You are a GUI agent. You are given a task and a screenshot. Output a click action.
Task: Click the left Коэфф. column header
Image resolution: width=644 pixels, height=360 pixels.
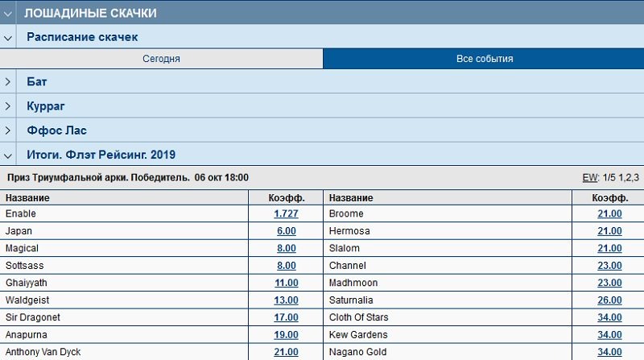tap(286, 197)
